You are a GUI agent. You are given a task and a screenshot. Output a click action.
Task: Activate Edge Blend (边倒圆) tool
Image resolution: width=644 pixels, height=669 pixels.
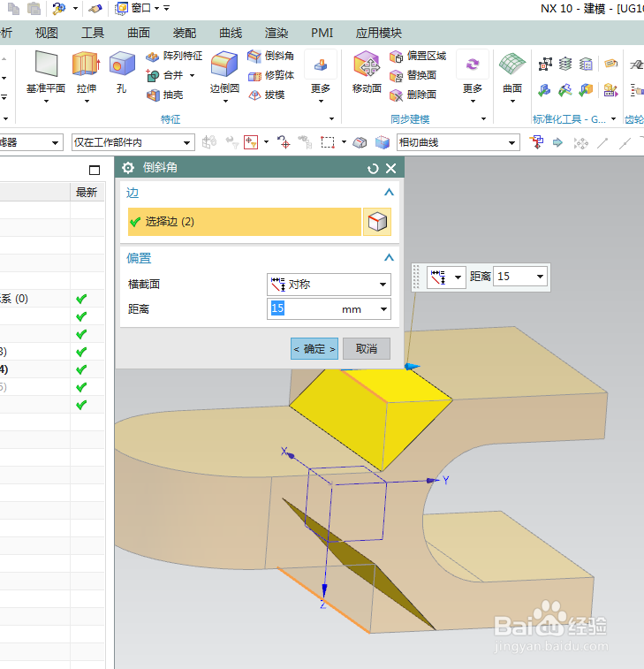tap(224, 72)
